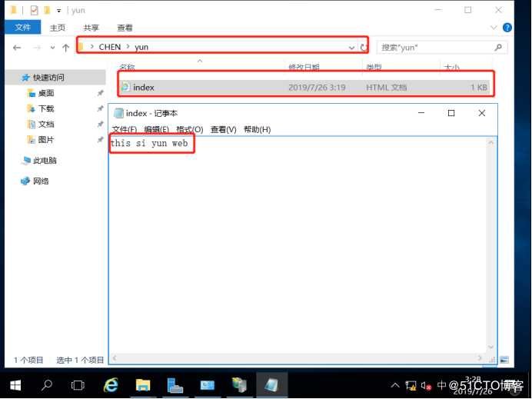Viewport: 532px width, 399px height.
Task: Click the properties checkmark quick toolbar icon
Action: pos(35,10)
